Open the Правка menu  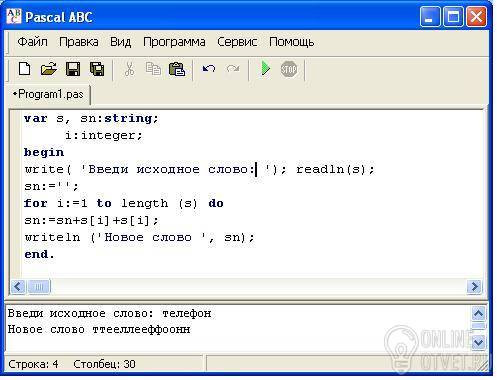[79, 42]
